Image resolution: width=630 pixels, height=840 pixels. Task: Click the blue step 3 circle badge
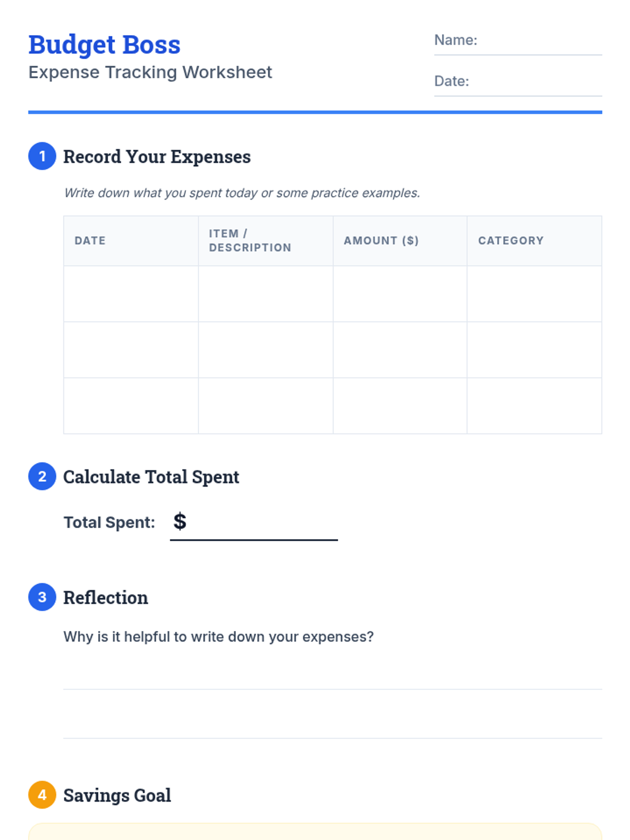click(42, 597)
